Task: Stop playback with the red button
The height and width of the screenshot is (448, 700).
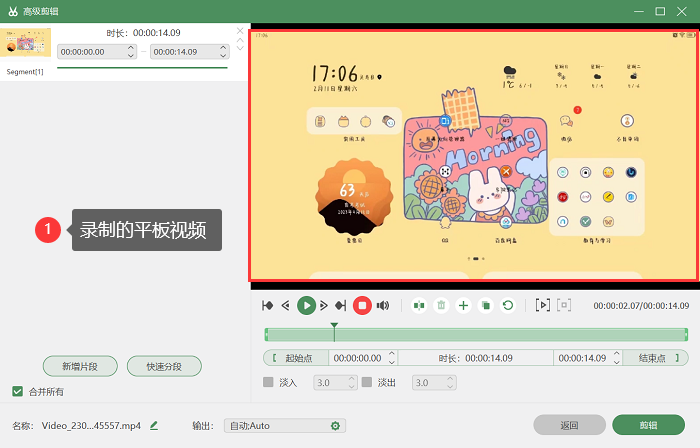Action: point(362,306)
